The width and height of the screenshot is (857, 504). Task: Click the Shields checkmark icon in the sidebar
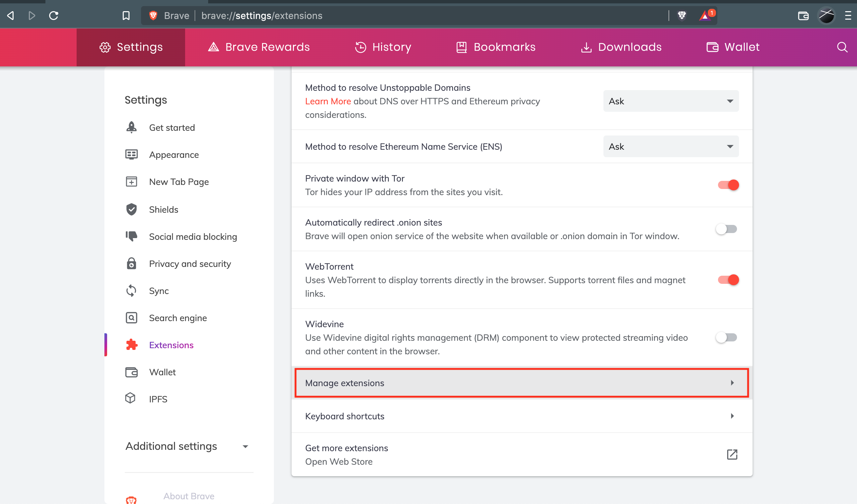(x=131, y=209)
